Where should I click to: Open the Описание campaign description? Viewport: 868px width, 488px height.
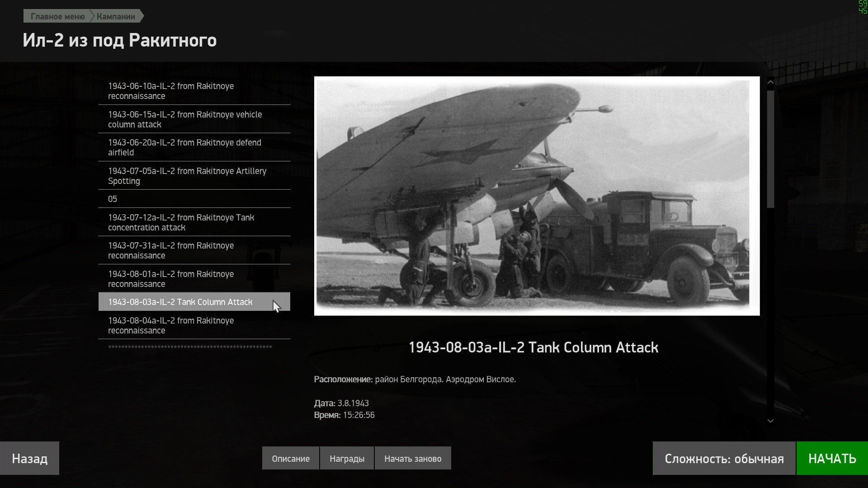pos(291,458)
